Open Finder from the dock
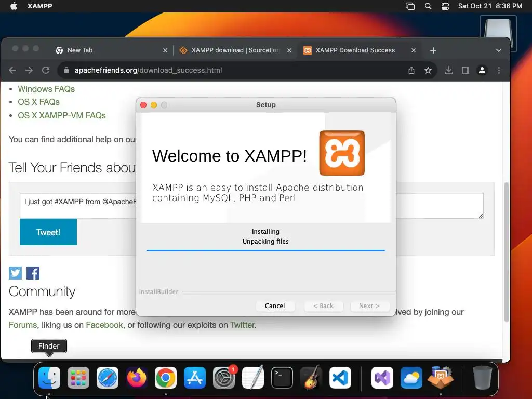The height and width of the screenshot is (399, 532). (x=49, y=378)
